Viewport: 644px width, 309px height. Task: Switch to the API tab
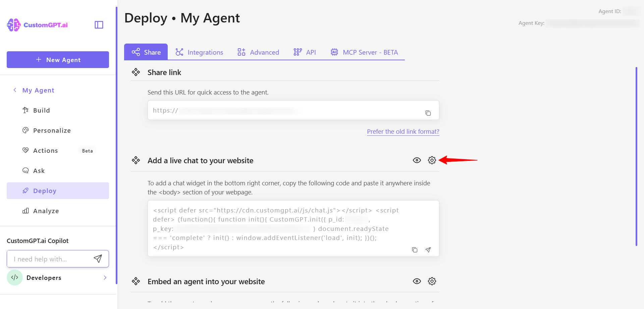pos(305,52)
